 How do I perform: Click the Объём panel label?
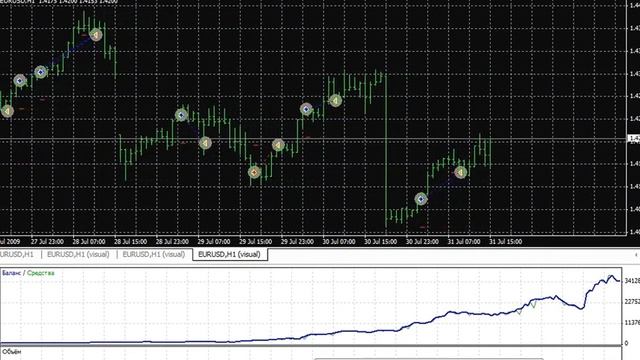(12, 351)
